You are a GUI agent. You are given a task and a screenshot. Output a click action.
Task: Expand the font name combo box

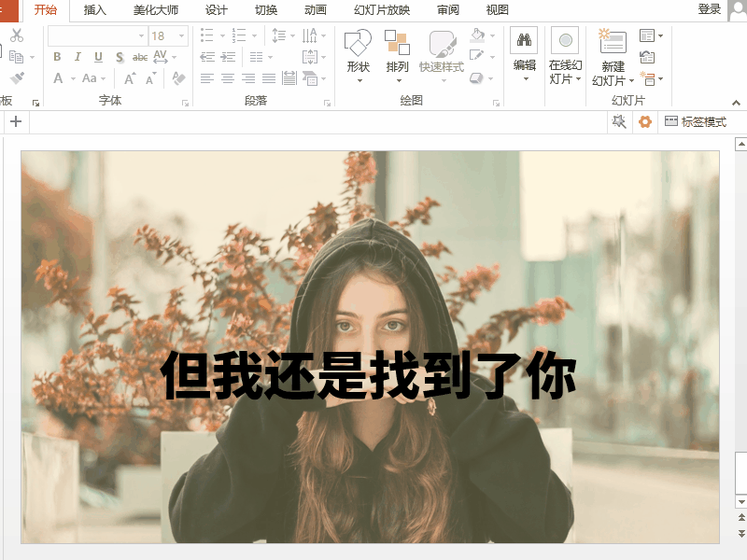pyautogui.click(x=141, y=36)
